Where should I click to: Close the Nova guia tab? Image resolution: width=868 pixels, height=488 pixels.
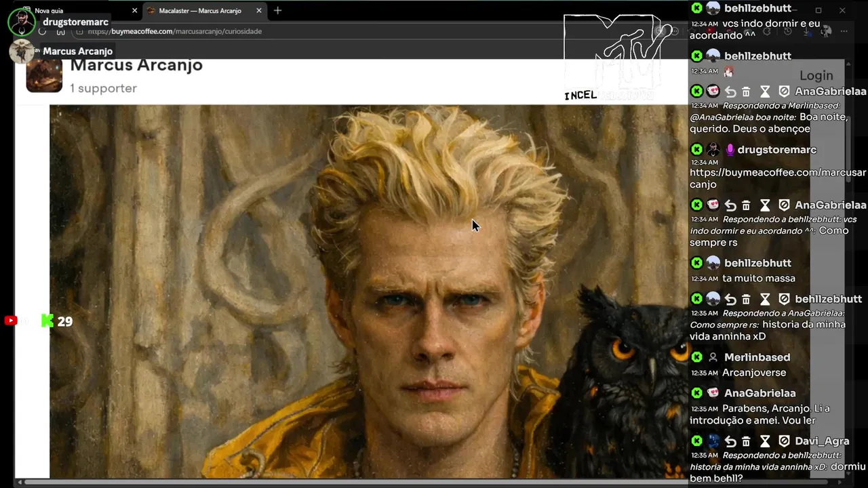click(x=134, y=10)
